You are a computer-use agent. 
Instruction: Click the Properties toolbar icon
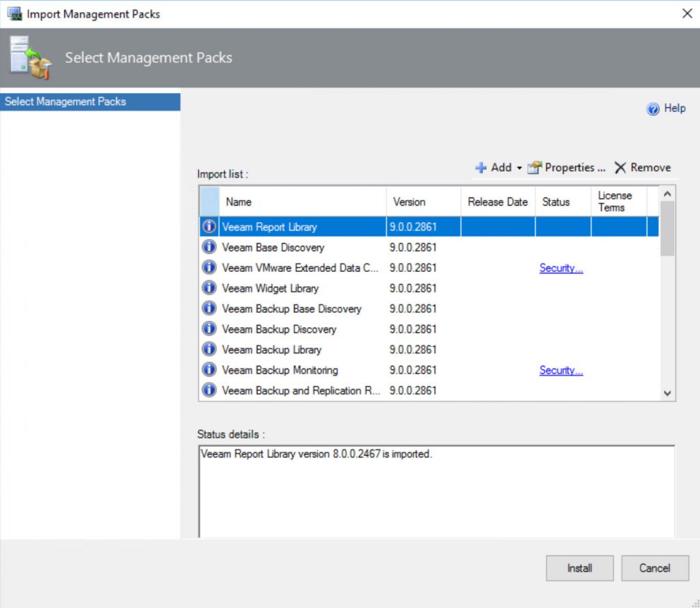point(535,168)
